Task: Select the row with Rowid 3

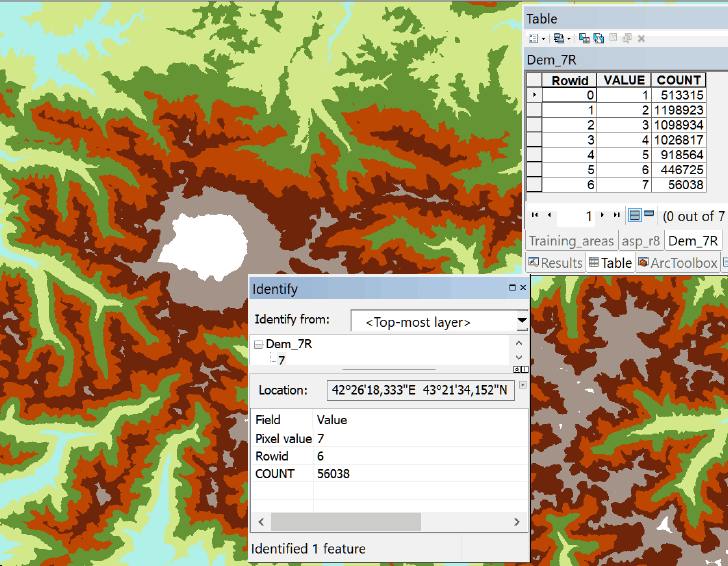Action: coord(534,140)
